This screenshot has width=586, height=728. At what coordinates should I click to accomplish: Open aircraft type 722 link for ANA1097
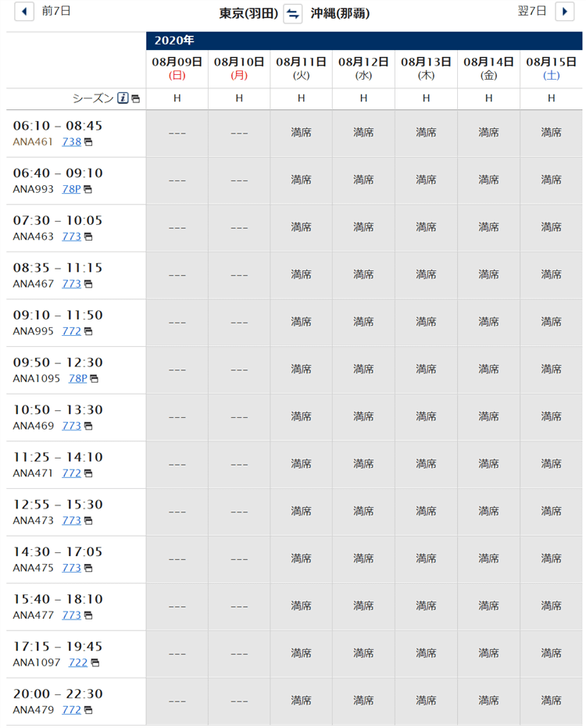pos(78,662)
